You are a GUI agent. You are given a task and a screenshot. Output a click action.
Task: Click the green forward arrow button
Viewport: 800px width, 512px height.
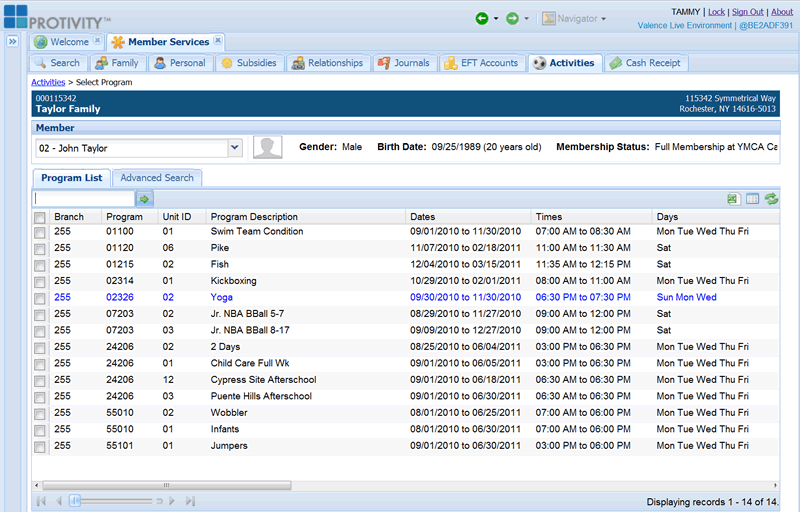pos(512,18)
